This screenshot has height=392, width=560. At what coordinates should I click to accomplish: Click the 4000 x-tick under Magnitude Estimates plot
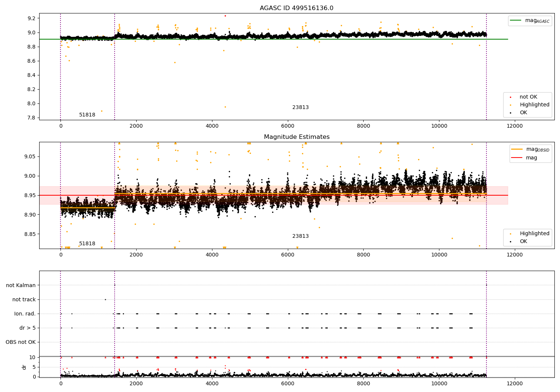point(212,255)
